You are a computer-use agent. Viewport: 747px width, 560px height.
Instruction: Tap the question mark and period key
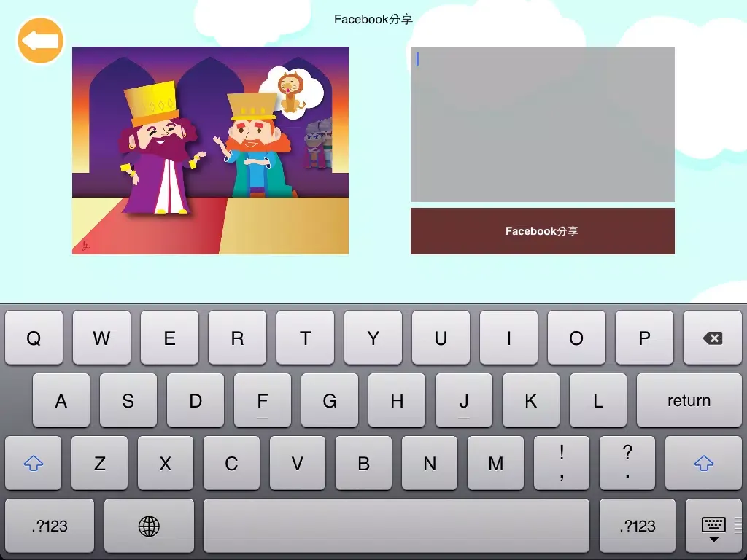(x=627, y=463)
